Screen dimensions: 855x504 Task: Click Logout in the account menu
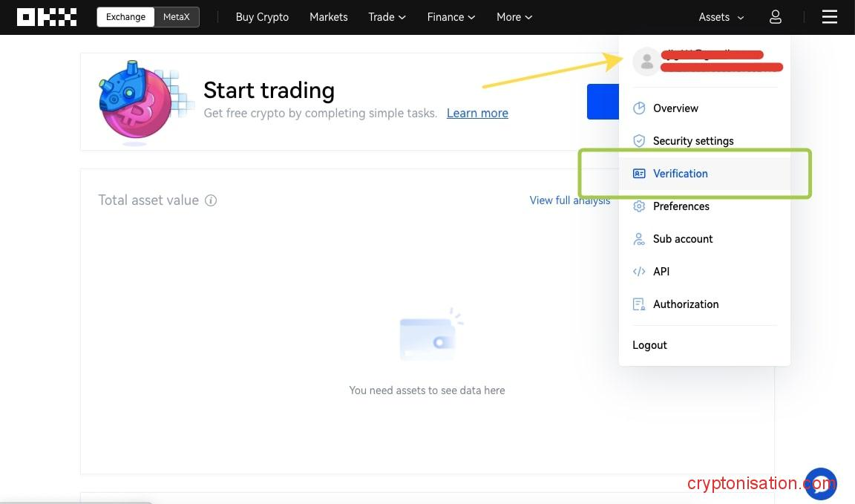649,345
